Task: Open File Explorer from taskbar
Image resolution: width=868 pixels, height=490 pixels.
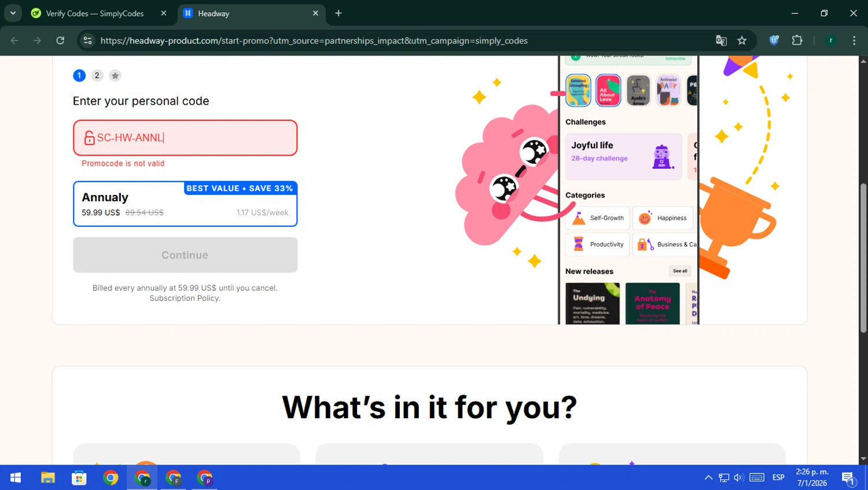Action: click(47, 477)
